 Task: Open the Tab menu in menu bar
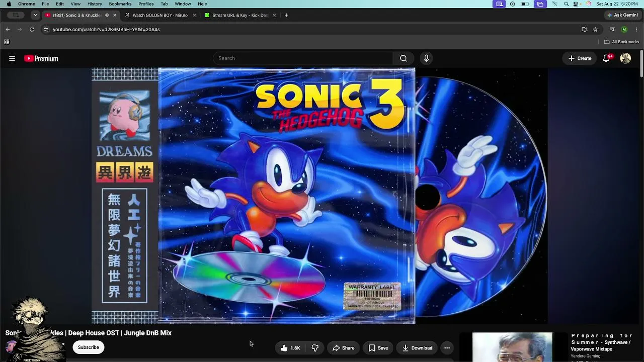(164, 4)
